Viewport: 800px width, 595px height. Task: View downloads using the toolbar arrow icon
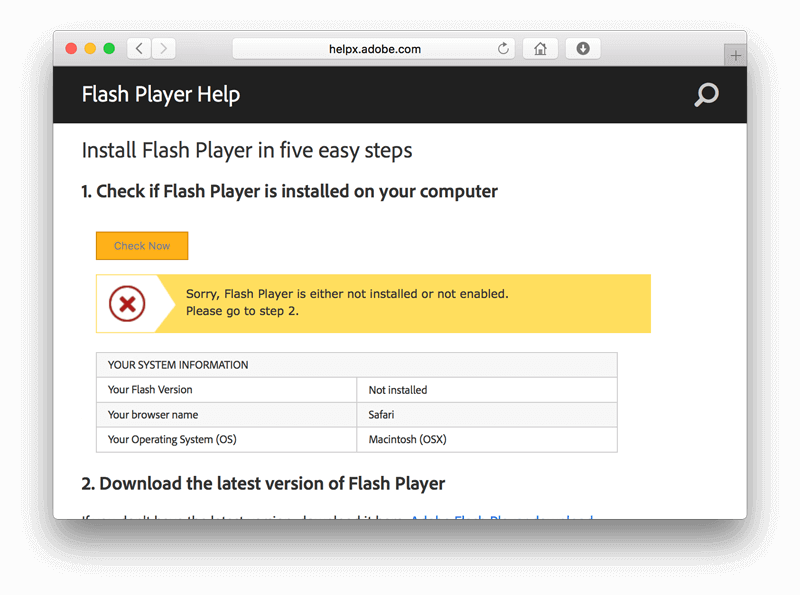pyautogui.click(x=582, y=47)
